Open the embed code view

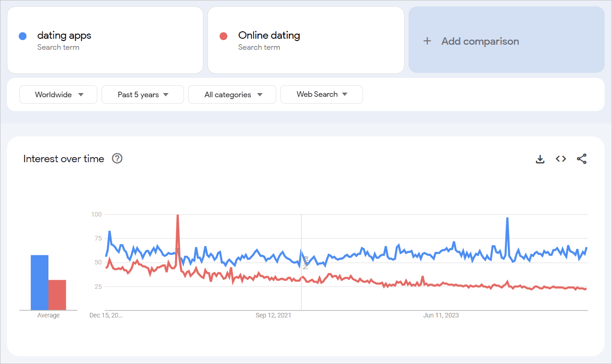[560, 159]
